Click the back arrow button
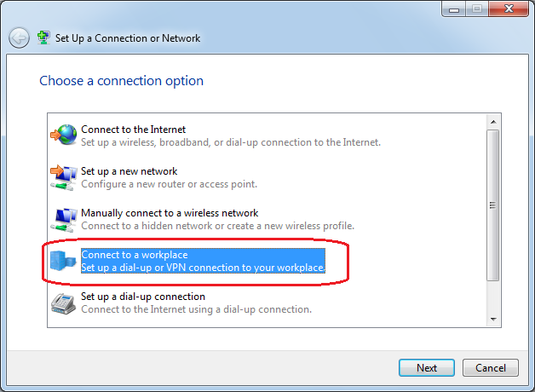This screenshot has height=392, width=535. click(x=19, y=37)
